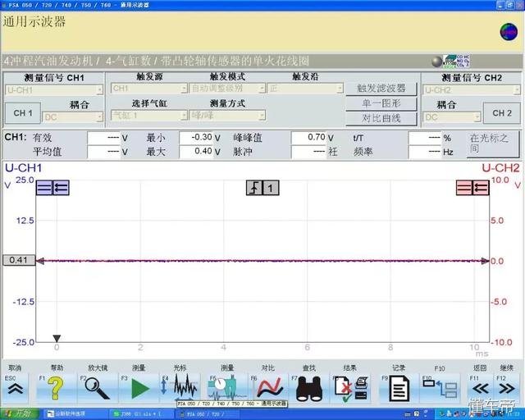Click the 触发滤波器 trigger filter button
This screenshot has width=525, height=420.
tap(381, 89)
